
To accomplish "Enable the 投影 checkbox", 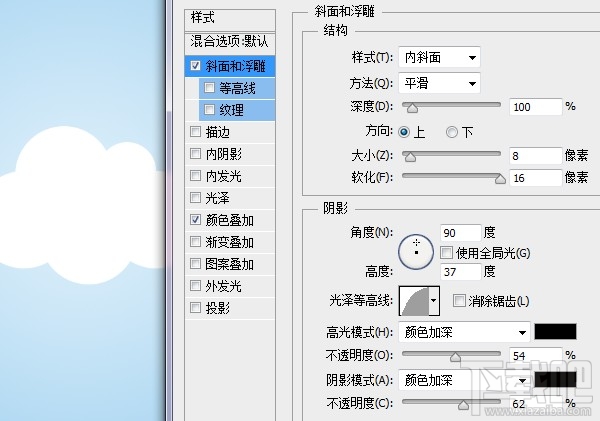I will [x=196, y=307].
